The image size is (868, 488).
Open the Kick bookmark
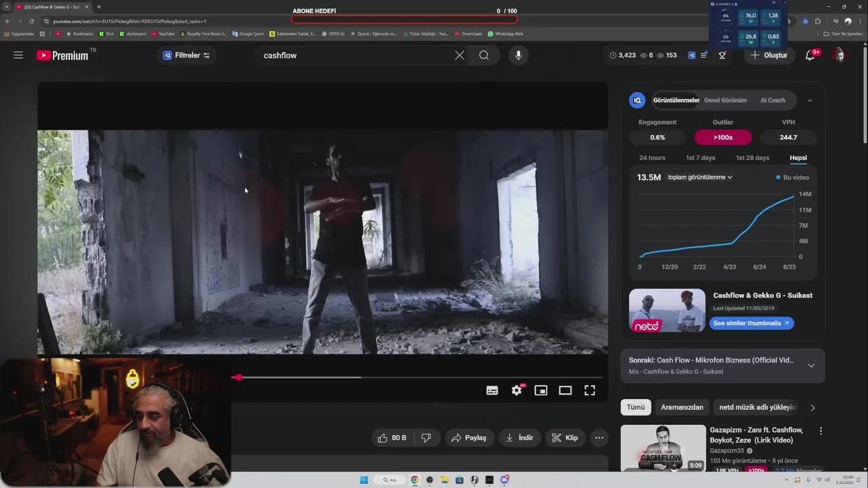(x=106, y=34)
